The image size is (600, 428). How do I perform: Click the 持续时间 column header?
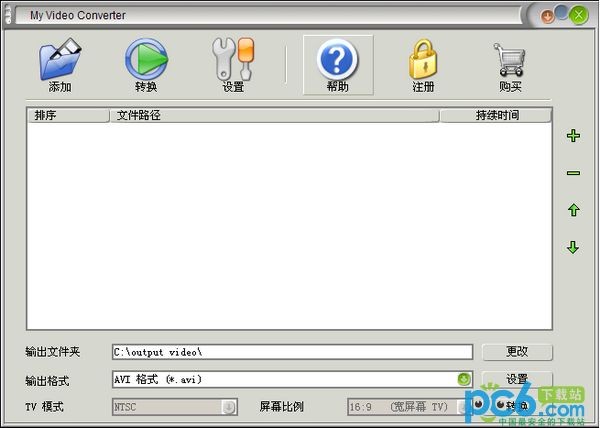(x=496, y=115)
